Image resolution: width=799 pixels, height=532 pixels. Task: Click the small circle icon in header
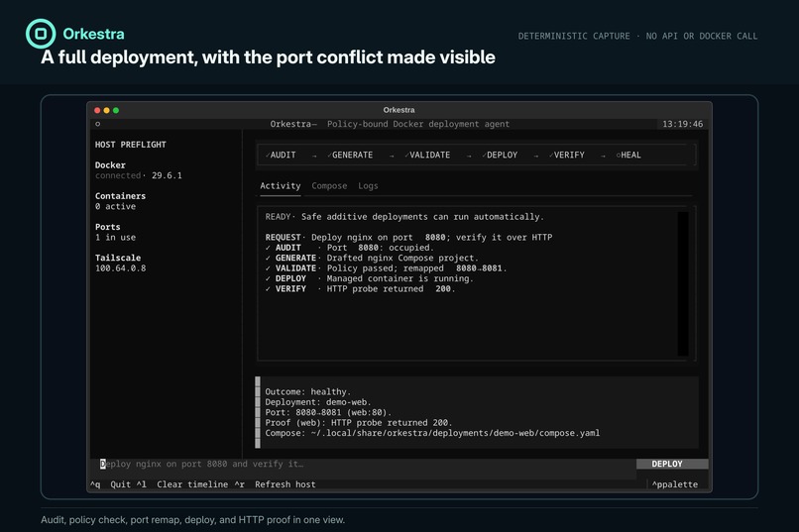98,124
